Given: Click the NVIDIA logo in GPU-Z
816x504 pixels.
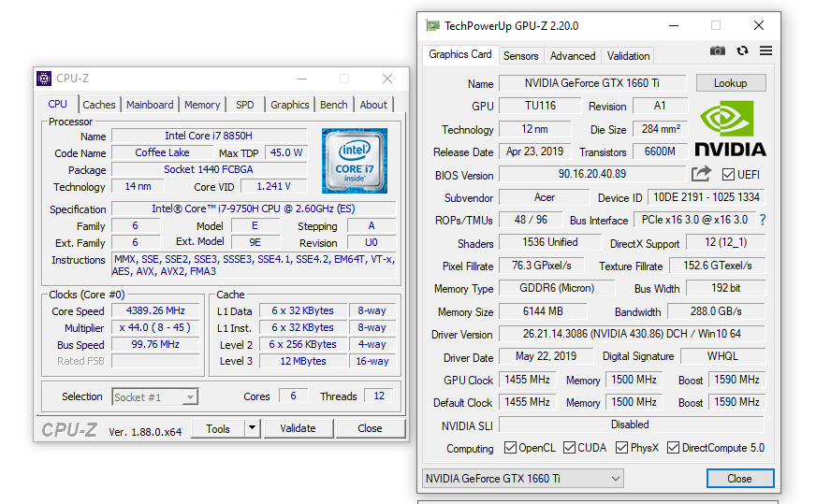Looking at the screenshot, I should click(730, 128).
